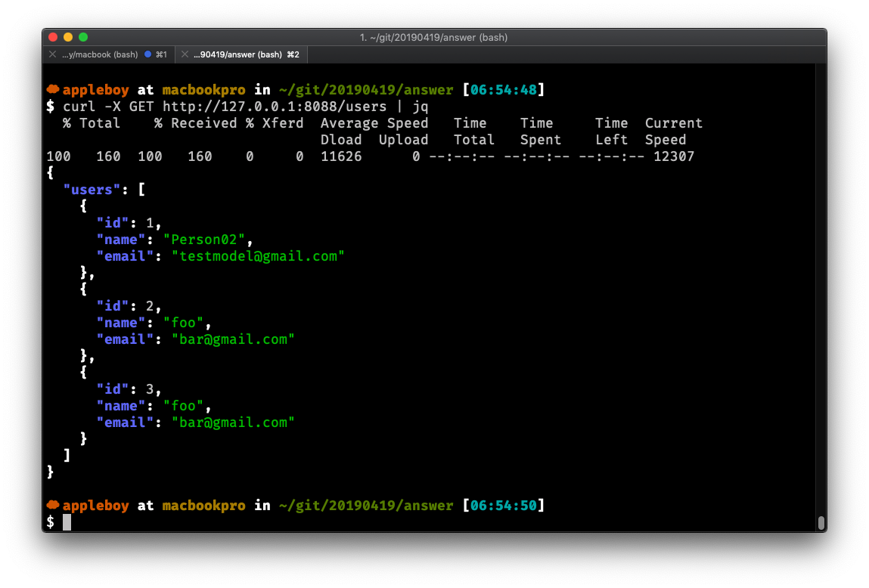Screen dimensions: 869x588
Task: Click the Dload value 11626
Action: 341,156
